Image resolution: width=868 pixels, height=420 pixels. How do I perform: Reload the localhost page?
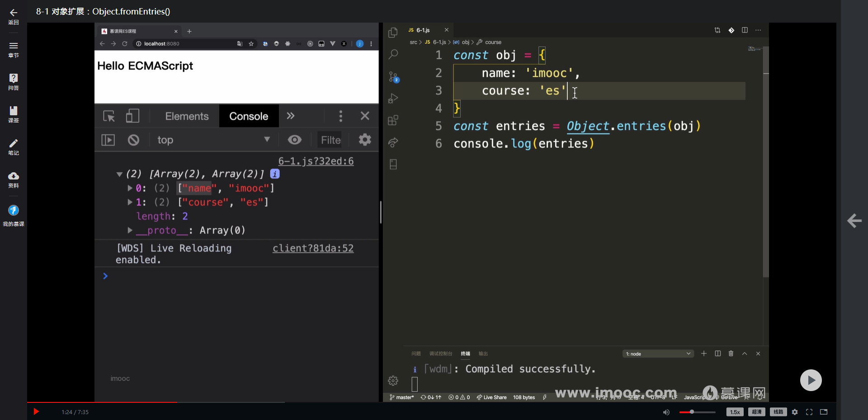[125, 44]
